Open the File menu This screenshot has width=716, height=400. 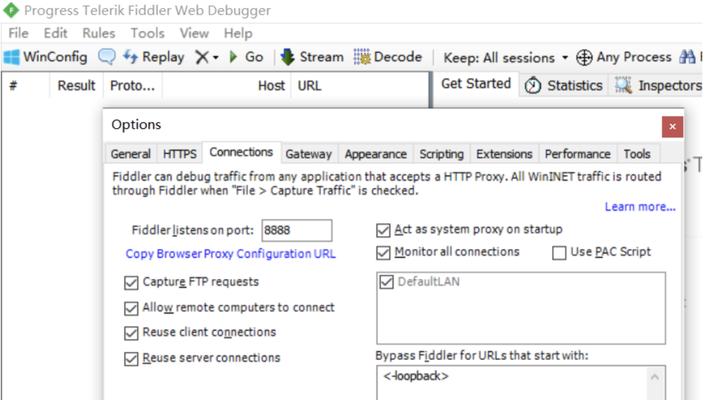[18, 33]
